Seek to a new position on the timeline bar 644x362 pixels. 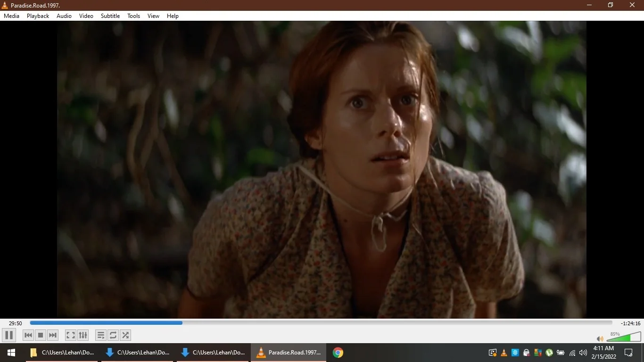(x=321, y=323)
